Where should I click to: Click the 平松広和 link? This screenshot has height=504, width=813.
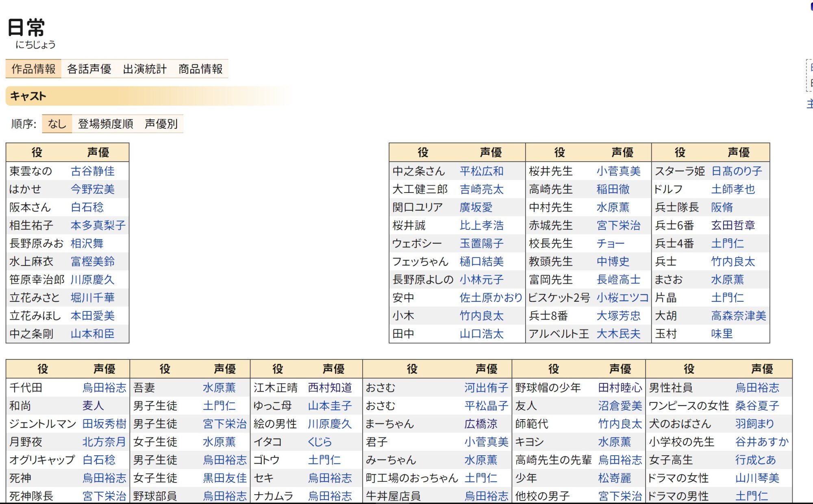[482, 171]
